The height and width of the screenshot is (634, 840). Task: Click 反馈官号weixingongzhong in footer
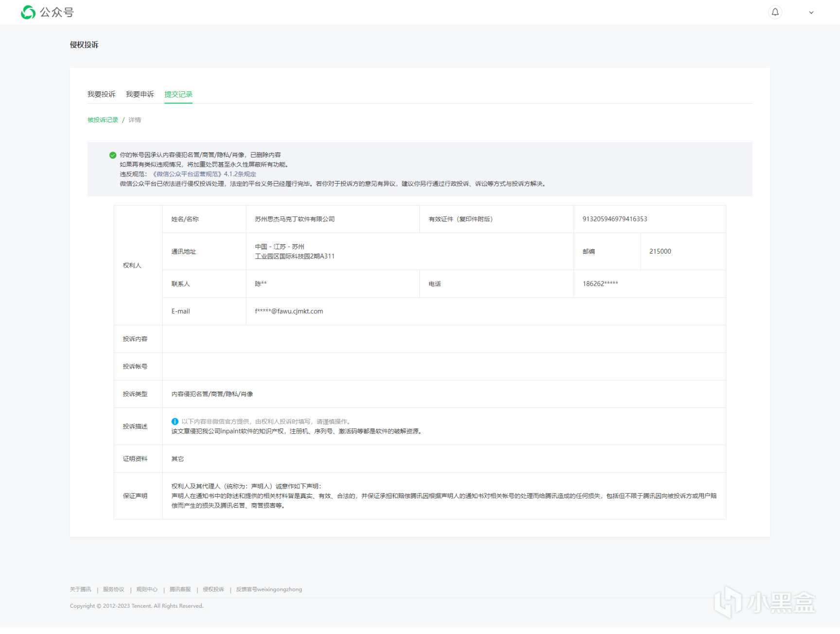[x=269, y=589]
